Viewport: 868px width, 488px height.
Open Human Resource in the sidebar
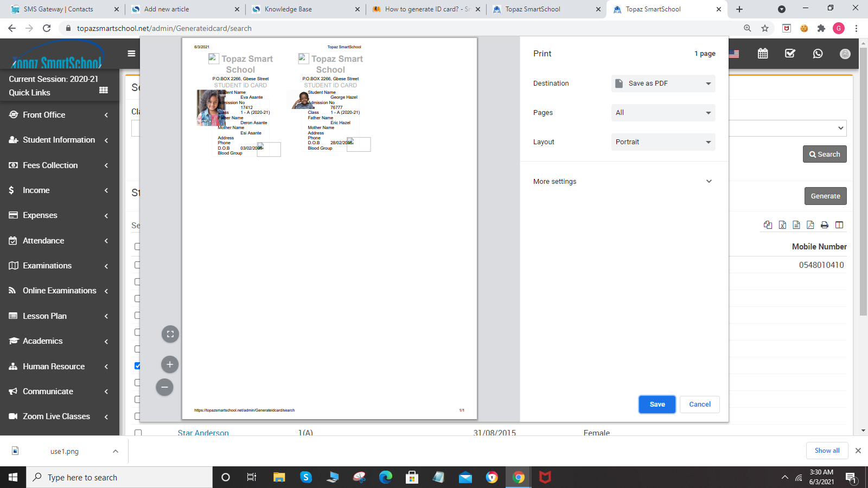pyautogui.click(x=59, y=367)
